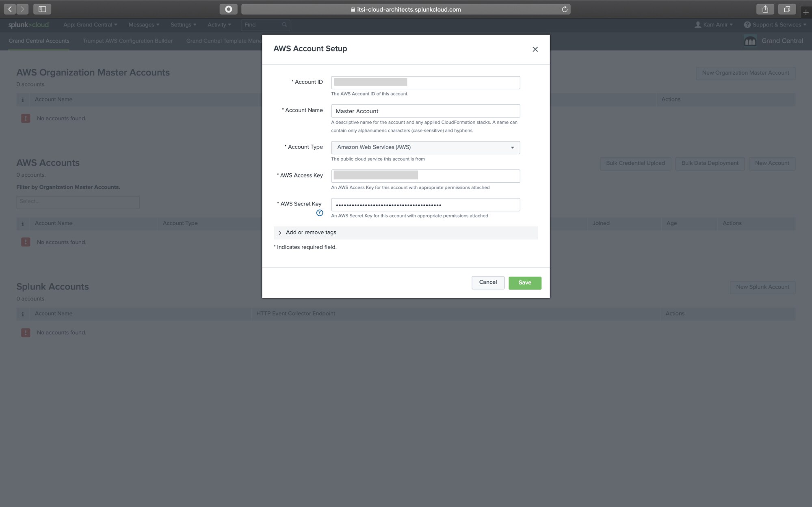
Task: Click alert icon under Splunk Accounts table
Action: [26, 332]
